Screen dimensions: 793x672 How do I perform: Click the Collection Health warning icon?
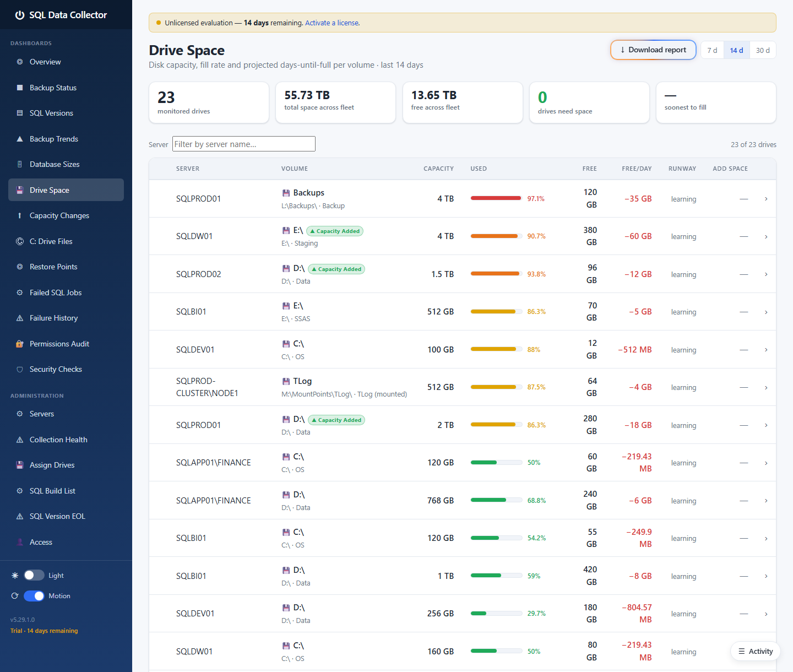click(20, 440)
